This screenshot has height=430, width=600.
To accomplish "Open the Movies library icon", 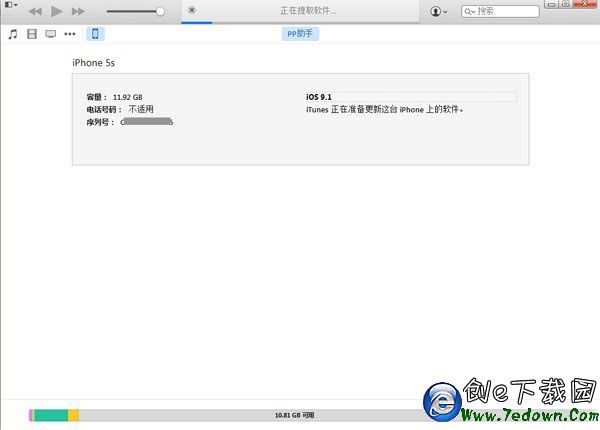I will pos(32,34).
